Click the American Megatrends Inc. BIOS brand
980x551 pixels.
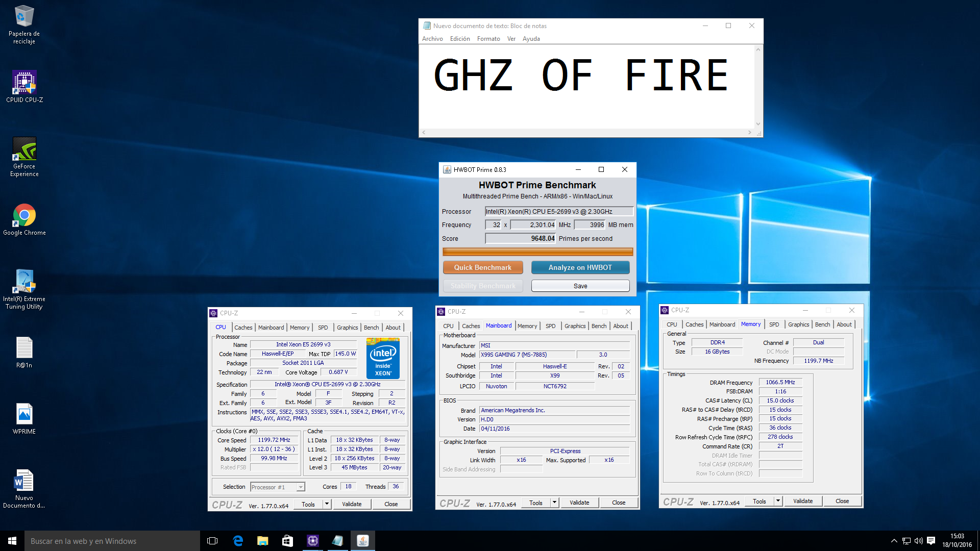coord(554,410)
